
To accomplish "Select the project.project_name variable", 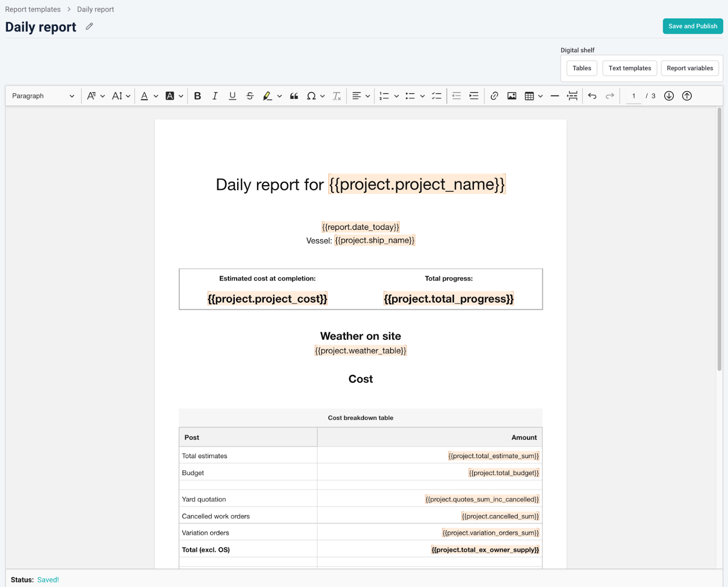I will (x=417, y=184).
